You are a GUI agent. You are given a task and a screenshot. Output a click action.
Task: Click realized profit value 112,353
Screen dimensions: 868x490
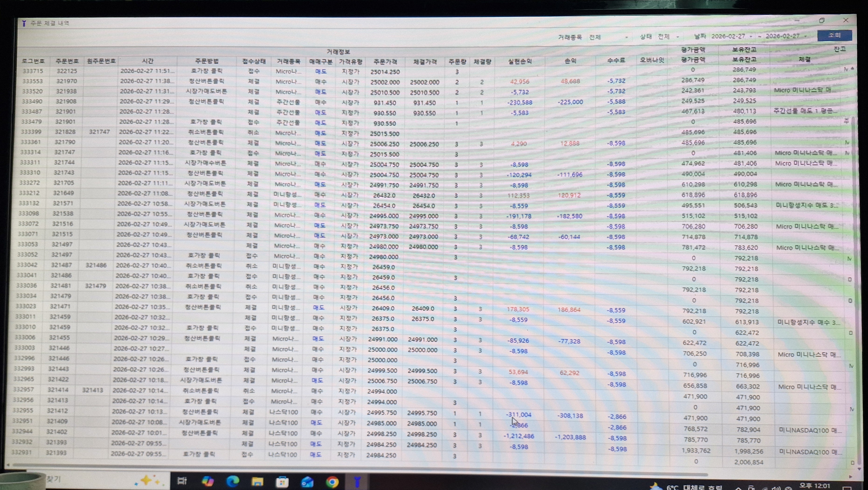(x=519, y=195)
